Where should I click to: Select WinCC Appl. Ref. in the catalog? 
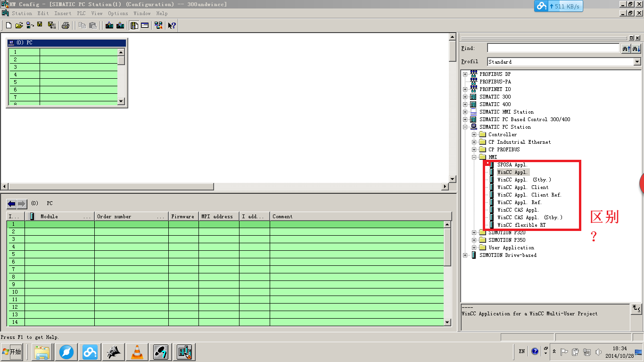[520, 202]
